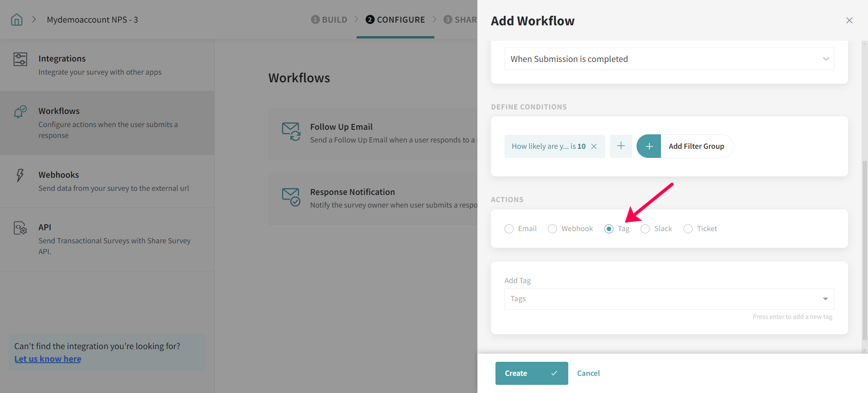Click the Webhooks lightning bolt icon

click(x=20, y=175)
